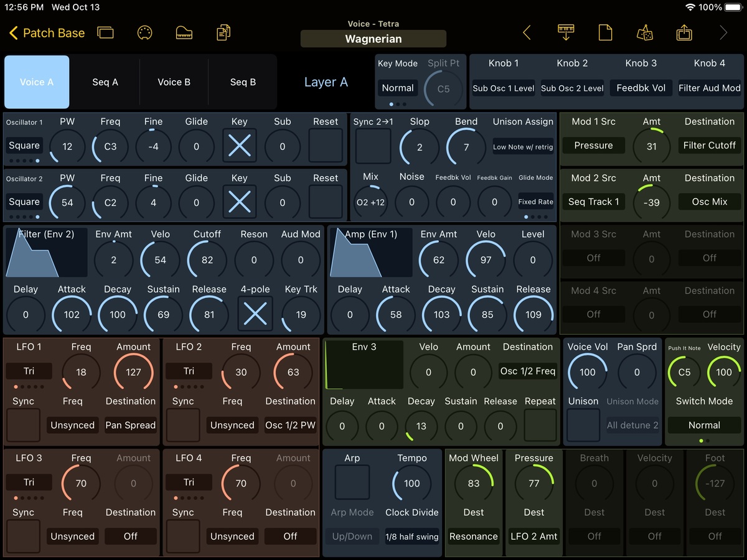747x560 pixels.
Task: Tap the Amp Env 1 envelope graph
Action: 371,253
